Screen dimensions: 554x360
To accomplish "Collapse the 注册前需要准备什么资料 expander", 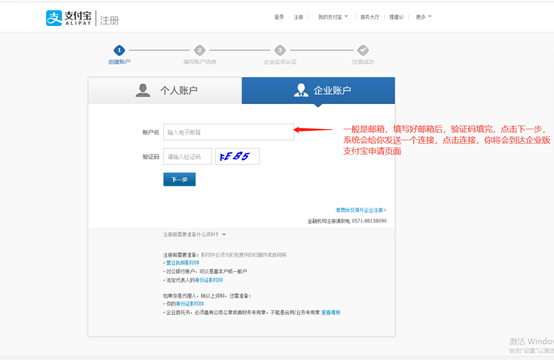I will (x=194, y=235).
